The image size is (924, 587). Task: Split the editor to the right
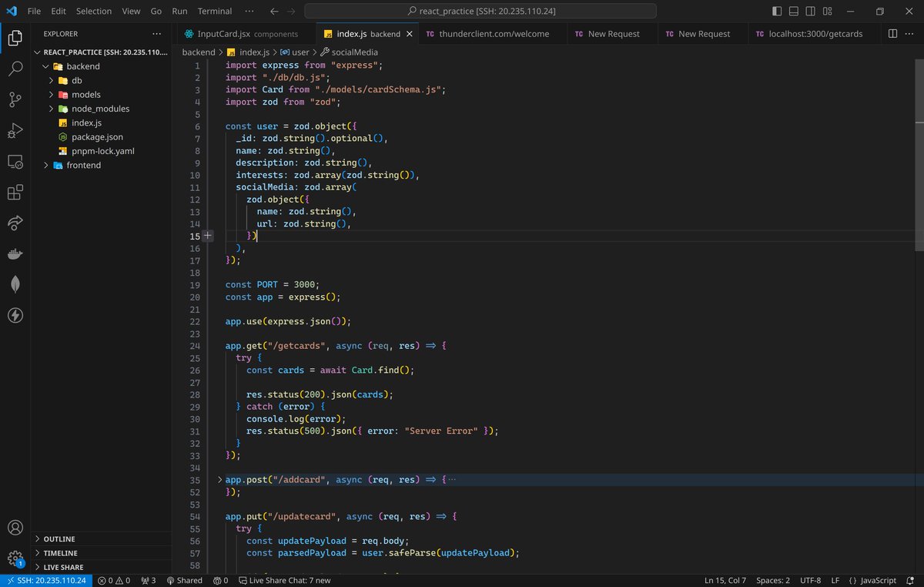pyautogui.click(x=892, y=34)
